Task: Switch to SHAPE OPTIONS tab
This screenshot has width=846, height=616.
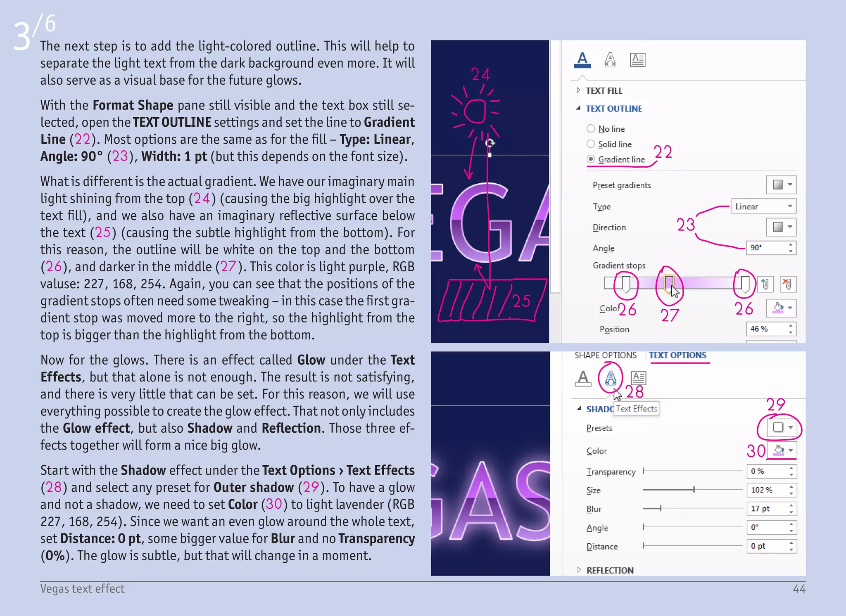Action: coord(606,355)
